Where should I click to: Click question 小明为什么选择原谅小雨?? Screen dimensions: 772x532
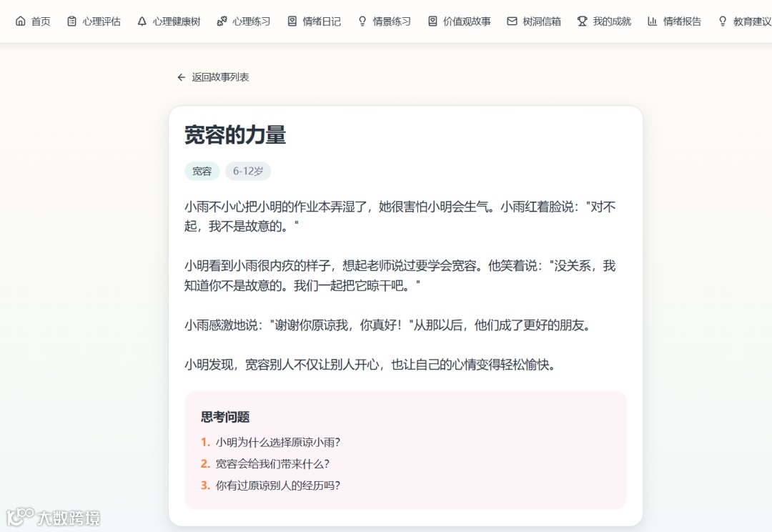pos(278,443)
